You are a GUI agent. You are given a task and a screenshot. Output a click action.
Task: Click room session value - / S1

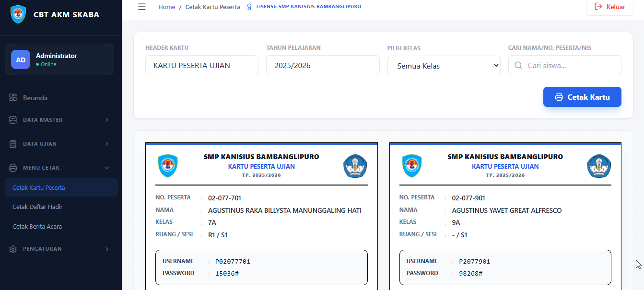pos(459,235)
